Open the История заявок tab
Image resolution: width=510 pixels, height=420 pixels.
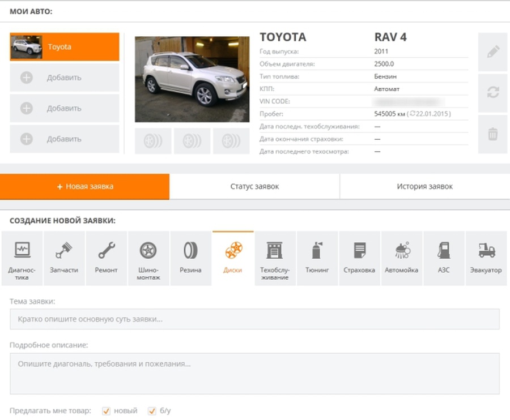pos(425,186)
